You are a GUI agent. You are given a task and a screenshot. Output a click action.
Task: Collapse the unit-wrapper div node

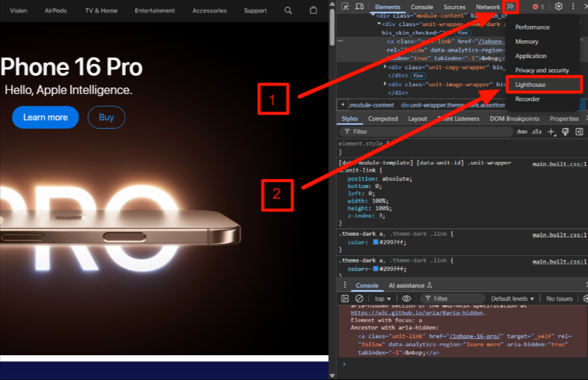coord(379,24)
